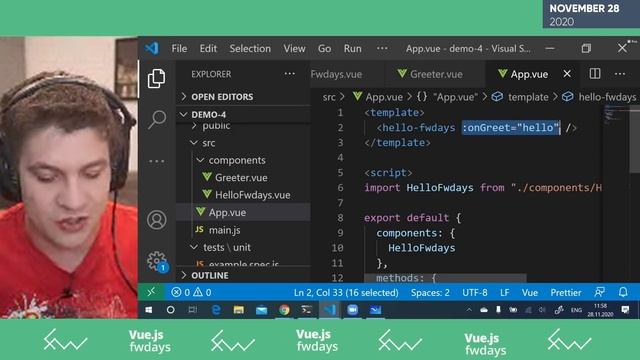Open the Selection menu
Screen dimensions: 640x360
(x=250, y=49)
